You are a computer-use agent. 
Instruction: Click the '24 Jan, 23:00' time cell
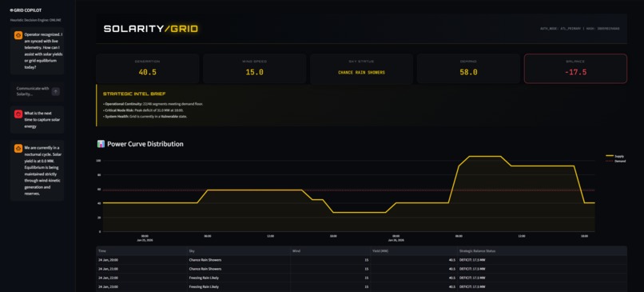pos(141,286)
